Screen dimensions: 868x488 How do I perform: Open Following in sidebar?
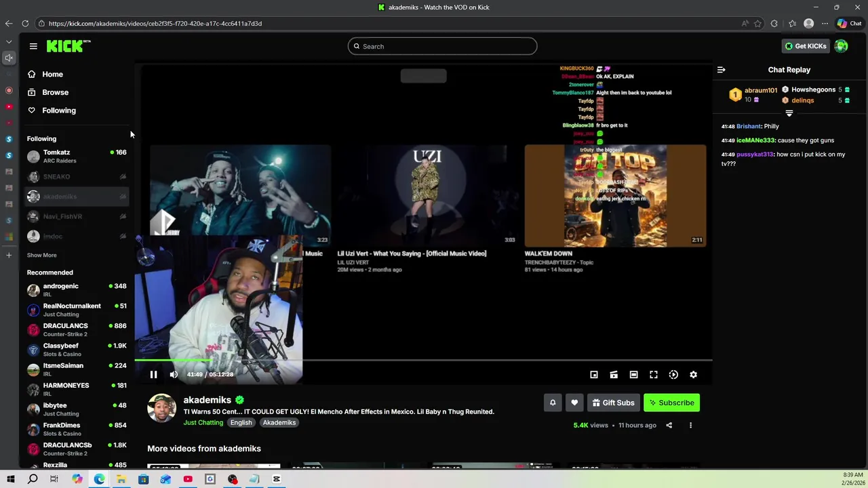tap(52, 110)
